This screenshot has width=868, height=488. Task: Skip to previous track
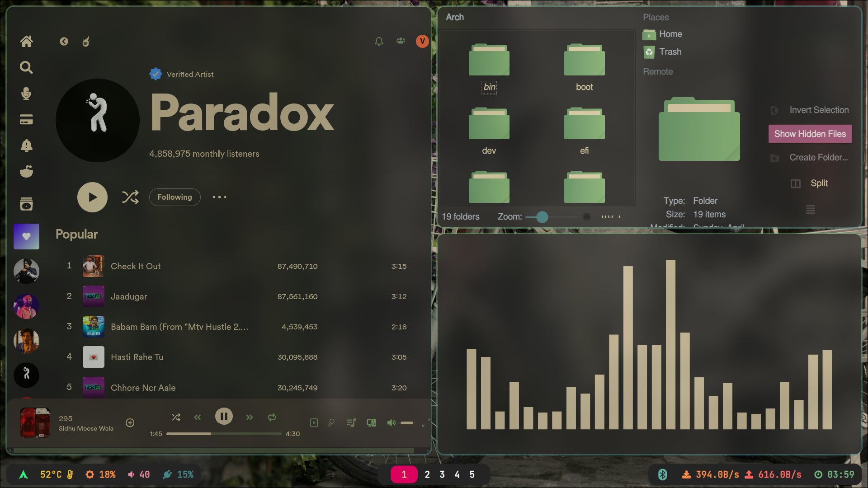pos(198,418)
